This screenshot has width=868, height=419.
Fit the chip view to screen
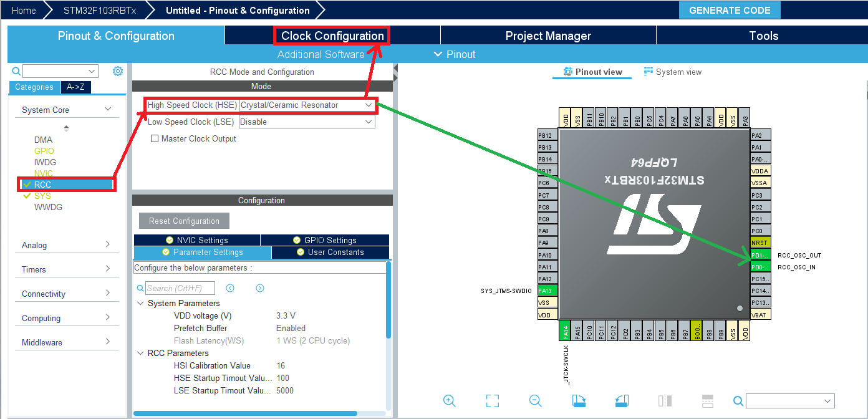pos(493,401)
